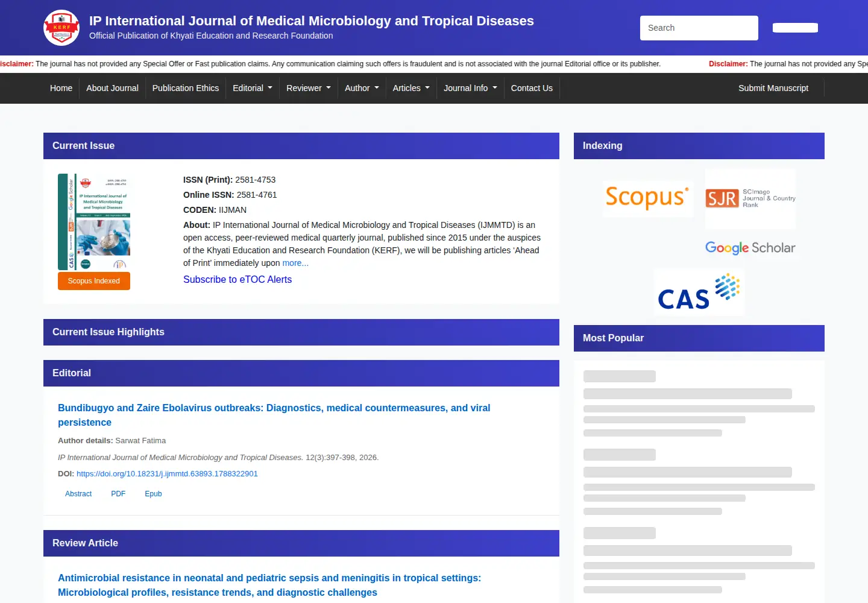Click Submit Manuscript in the navbar
The width and height of the screenshot is (868, 603).
tap(773, 88)
